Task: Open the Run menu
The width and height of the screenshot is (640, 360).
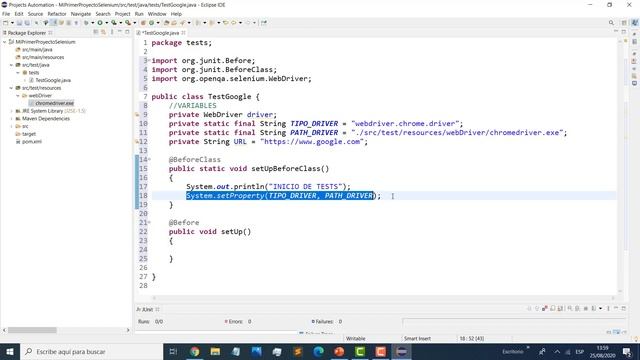Action: pos(139,14)
